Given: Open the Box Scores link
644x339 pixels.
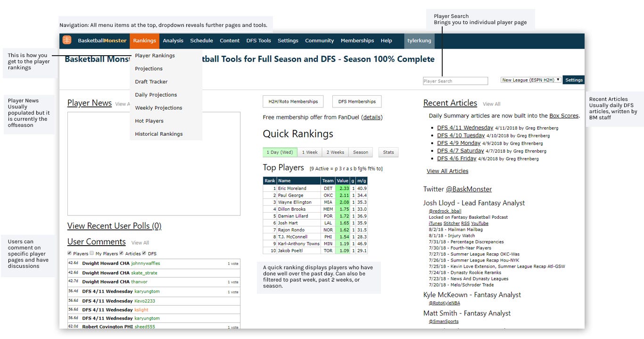Looking at the screenshot, I should pyautogui.click(x=564, y=116).
